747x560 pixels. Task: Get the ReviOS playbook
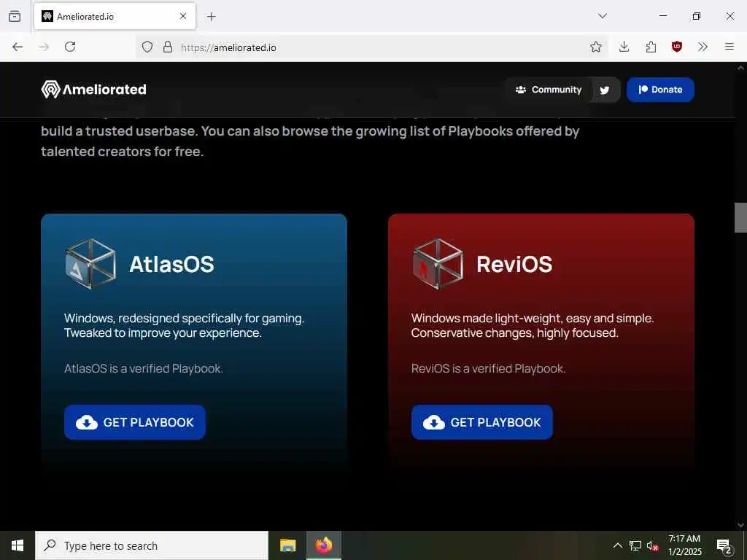click(482, 422)
